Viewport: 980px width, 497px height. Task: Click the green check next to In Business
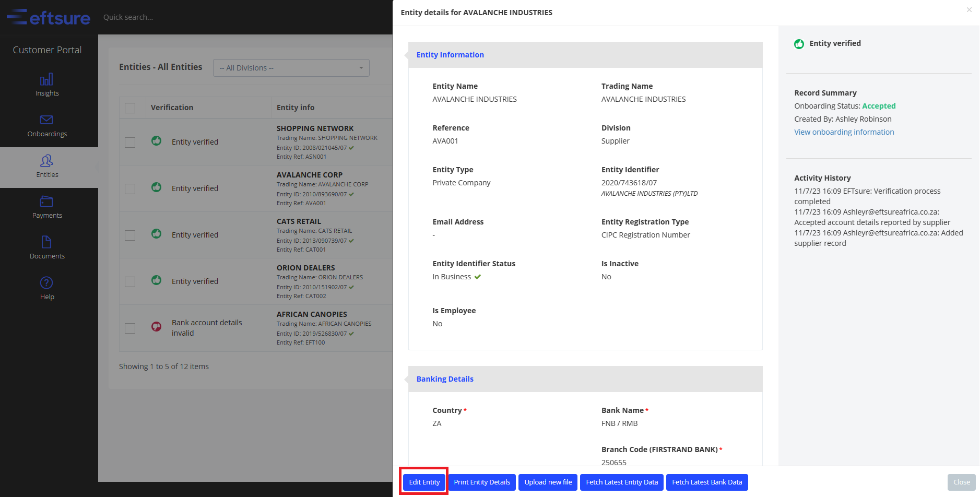[478, 277]
